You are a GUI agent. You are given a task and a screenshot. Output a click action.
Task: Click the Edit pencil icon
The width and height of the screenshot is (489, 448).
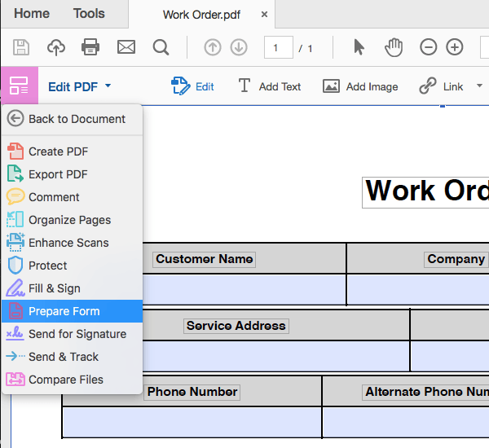point(181,86)
